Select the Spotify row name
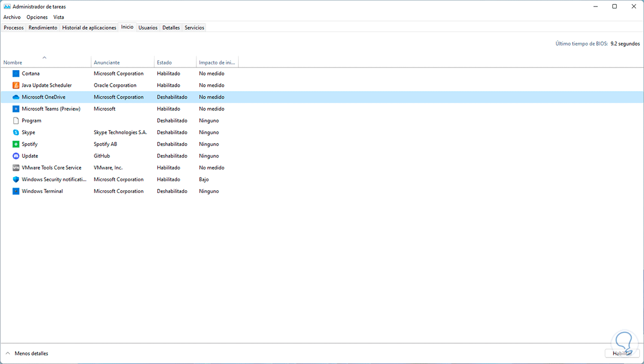This screenshot has width=644, height=364. 30,144
